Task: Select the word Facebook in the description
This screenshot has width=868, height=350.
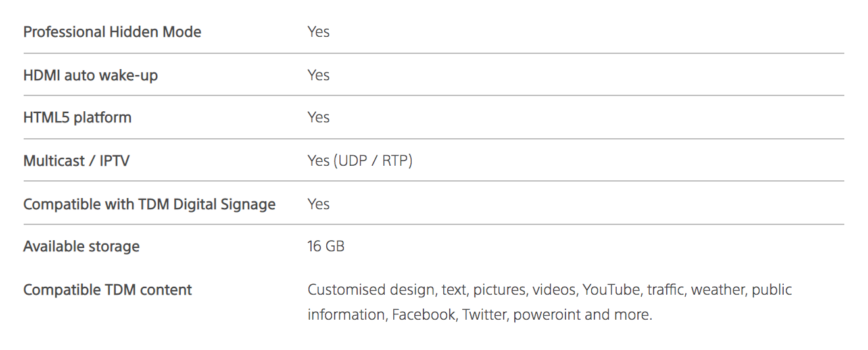Action: [423, 315]
